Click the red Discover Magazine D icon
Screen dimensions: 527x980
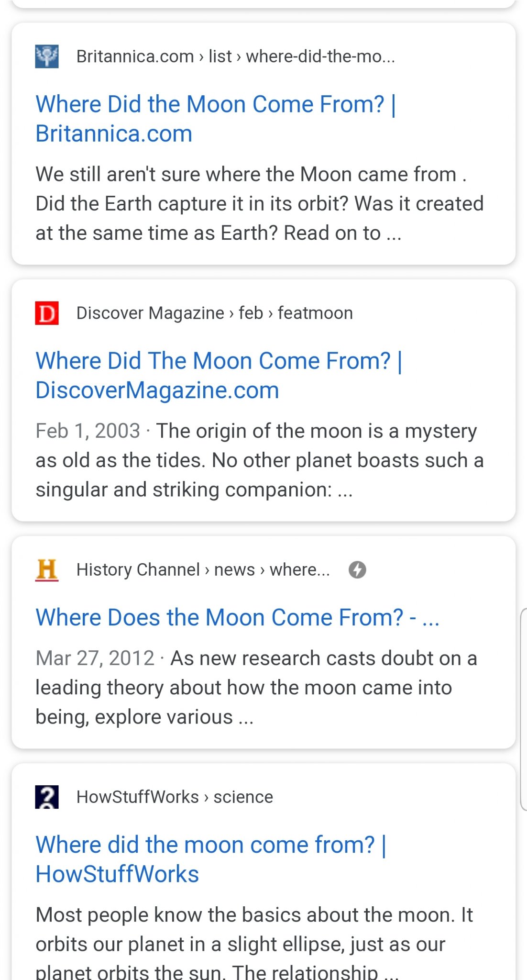pos(47,313)
